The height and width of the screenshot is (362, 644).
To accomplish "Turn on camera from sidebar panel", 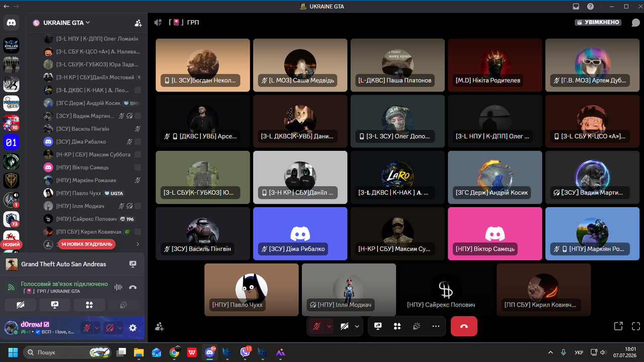I will (20, 305).
